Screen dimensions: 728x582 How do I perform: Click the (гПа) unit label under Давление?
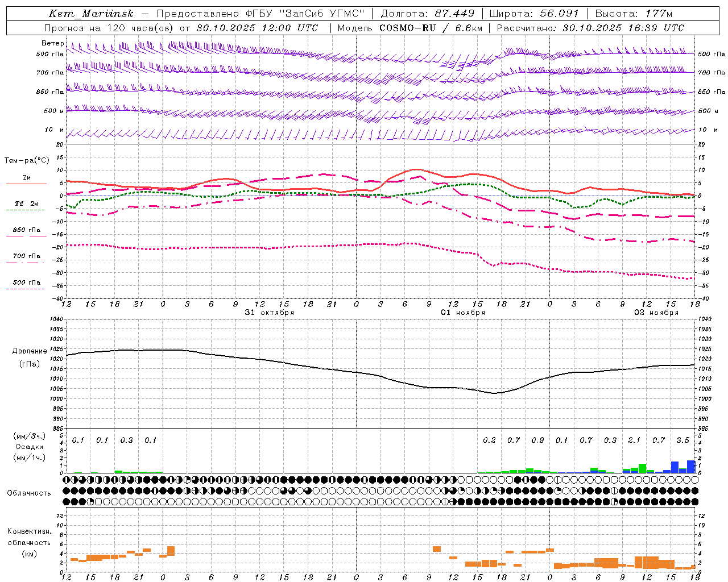point(30,364)
